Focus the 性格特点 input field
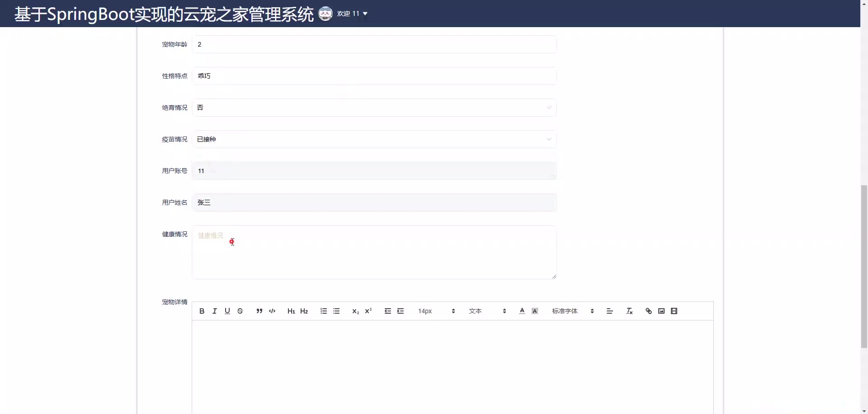This screenshot has height=414, width=868. click(x=374, y=76)
